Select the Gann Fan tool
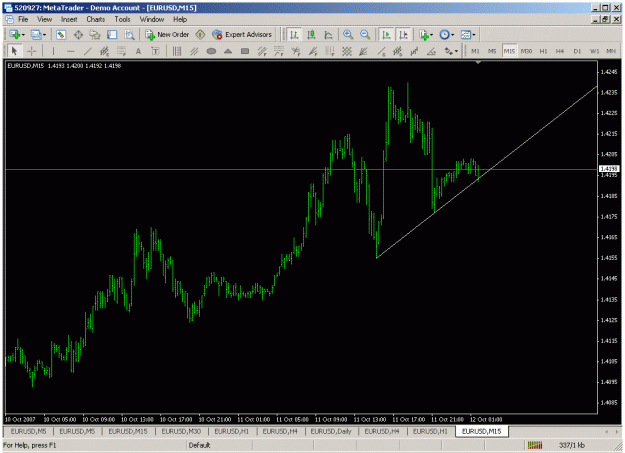Viewport: 625px width, 453px height. pos(364,51)
